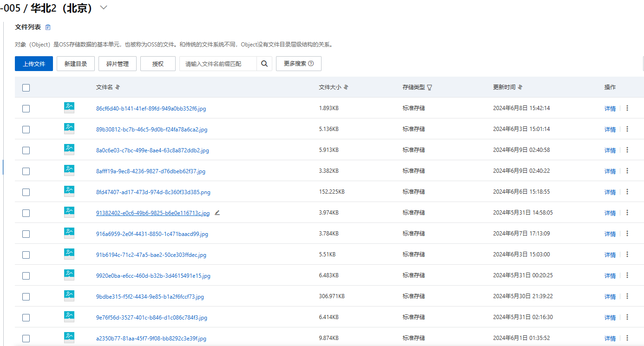The height and width of the screenshot is (346, 644).
Task: Click image icon of 8a0c6e03 file
Action: tap(69, 150)
